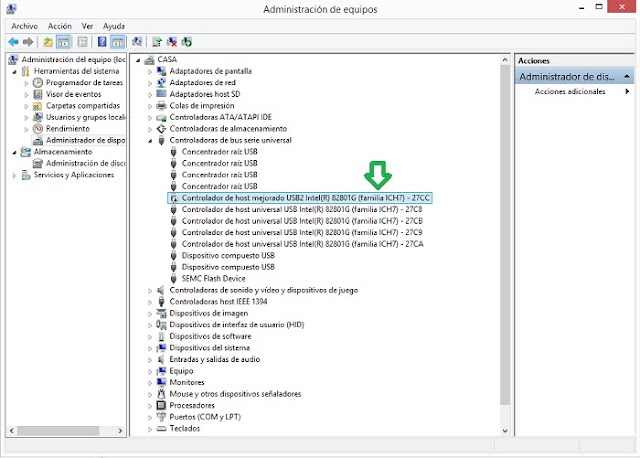Collapse Administrador de dis... actions section
640x458 pixels.
(x=627, y=76)
